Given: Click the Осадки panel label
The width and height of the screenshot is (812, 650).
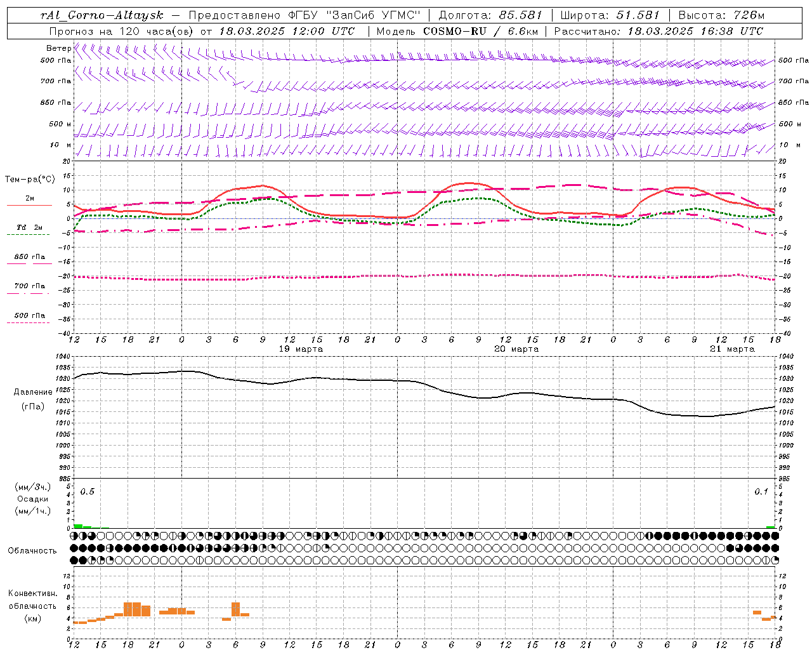Looking at the screenshot, I should point(33,499).
